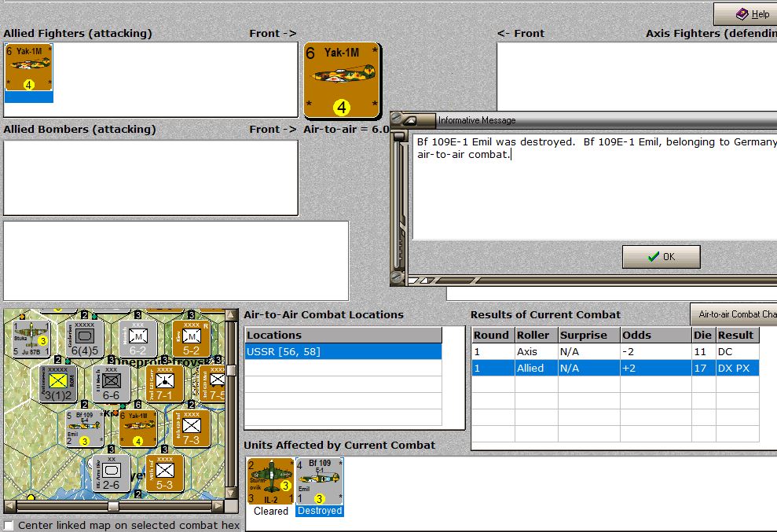
Task: Toggle Center linked map on selected combat hex
Action: click(9, 525)
